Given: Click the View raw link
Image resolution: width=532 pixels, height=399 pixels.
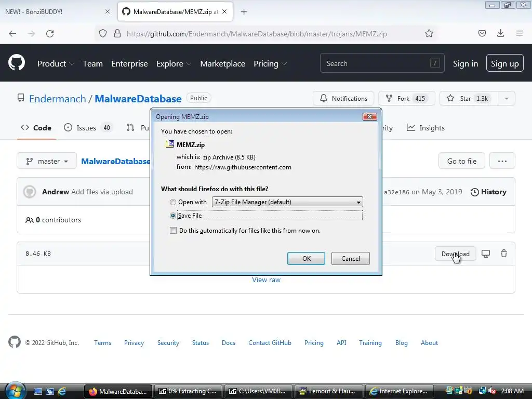Looking at the screenshot, I should [266, 280].
